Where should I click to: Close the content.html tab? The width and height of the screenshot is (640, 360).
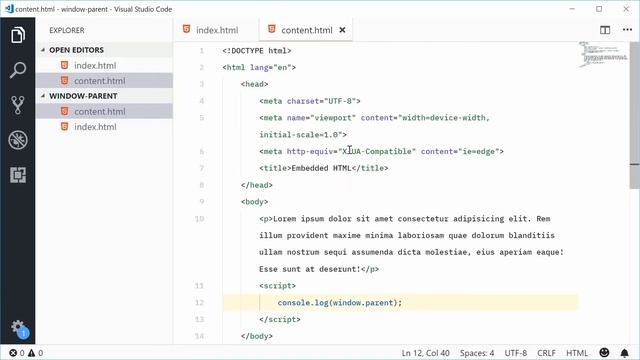click(x=342, y=30)
